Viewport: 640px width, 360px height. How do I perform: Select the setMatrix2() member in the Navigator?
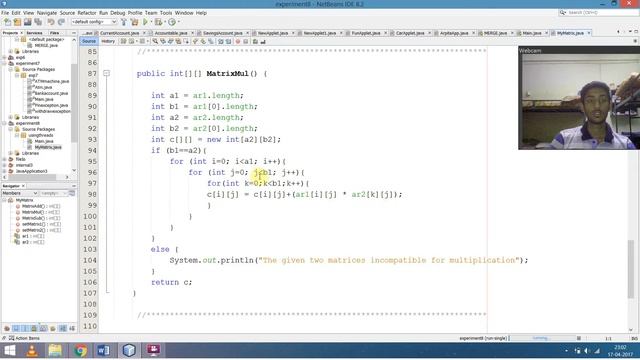(41, 230)
